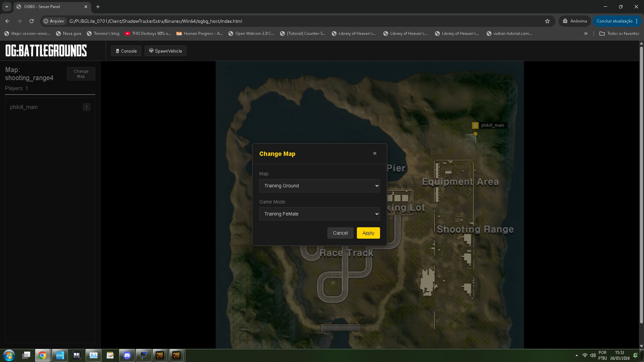Show hidden system tray icons
The height and width of the screenshot is (362, 644).
[577, 355]
